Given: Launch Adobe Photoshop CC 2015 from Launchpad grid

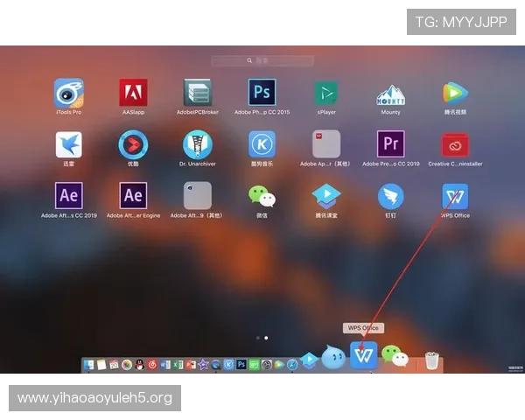Looking at the screenshot, I should [x=262, y=92].
